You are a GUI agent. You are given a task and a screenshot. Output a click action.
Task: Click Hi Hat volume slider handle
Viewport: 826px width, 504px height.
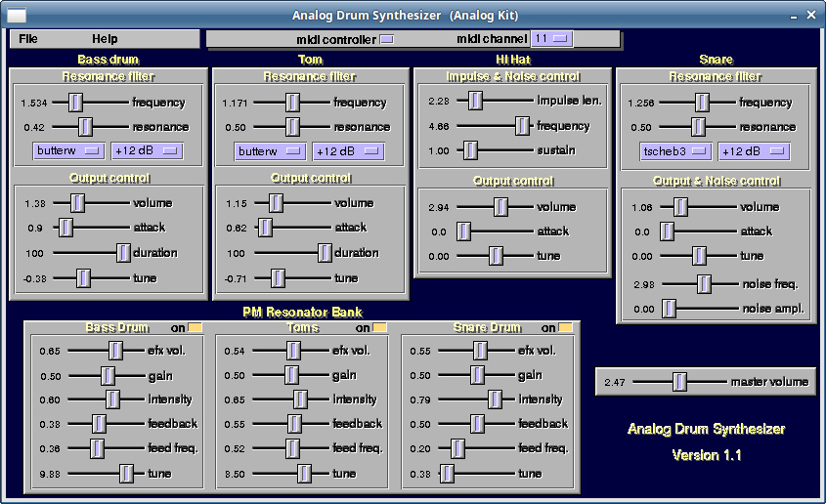point(500,207)
